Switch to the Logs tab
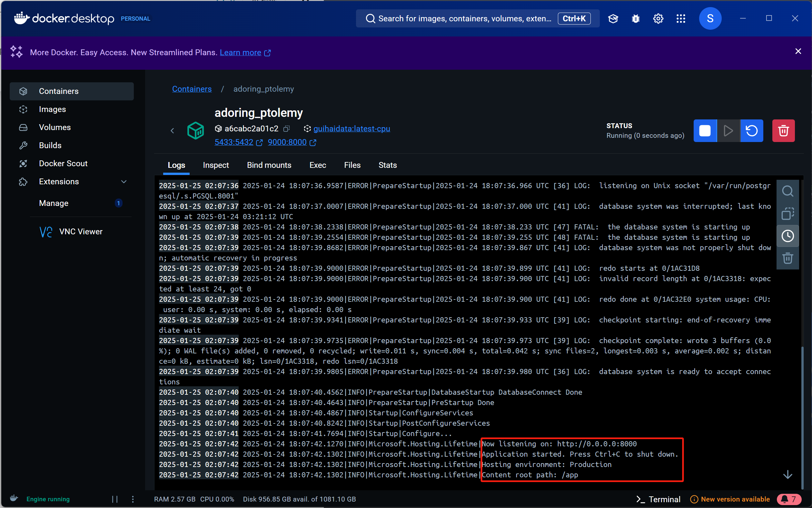Screen dimensions: 812x508 [176, 165]
